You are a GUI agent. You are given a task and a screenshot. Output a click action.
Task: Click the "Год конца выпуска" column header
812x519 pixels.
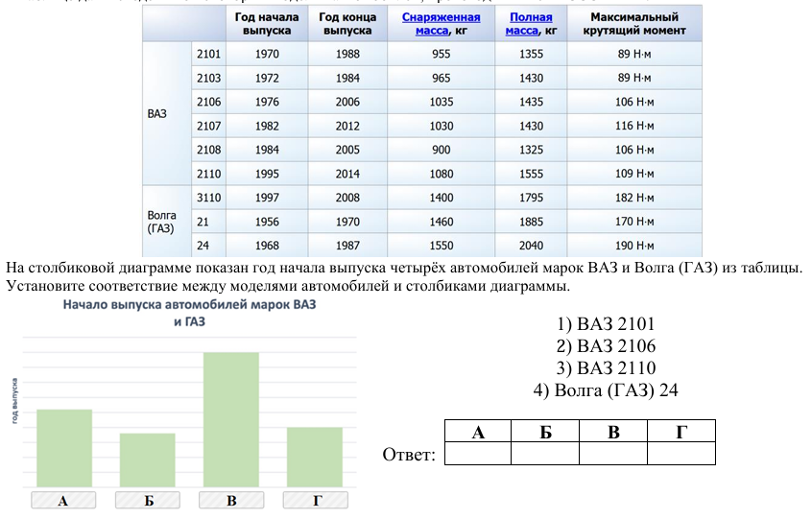point(347,24)
